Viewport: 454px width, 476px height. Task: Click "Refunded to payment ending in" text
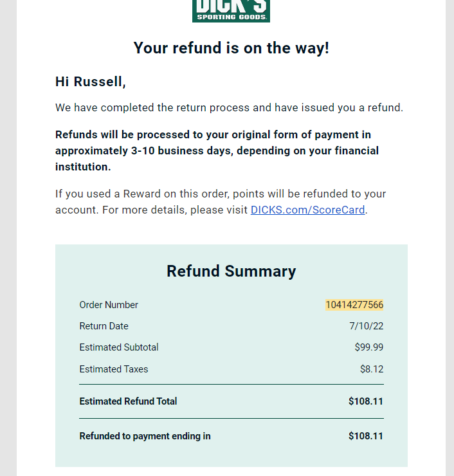pos(145,436)
